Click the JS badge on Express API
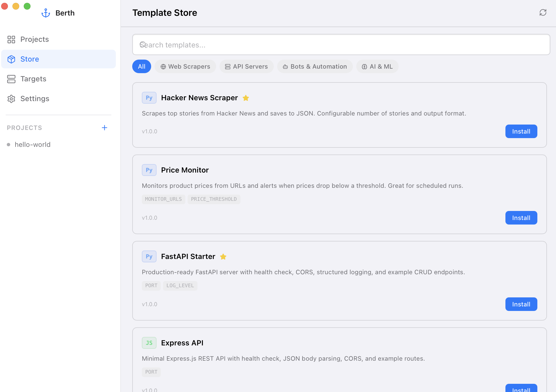 [x=149, y=343]
